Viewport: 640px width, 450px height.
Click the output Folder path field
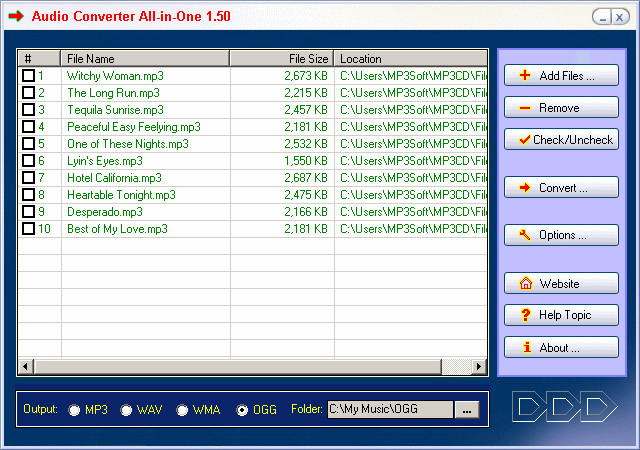tap(389, 409)
